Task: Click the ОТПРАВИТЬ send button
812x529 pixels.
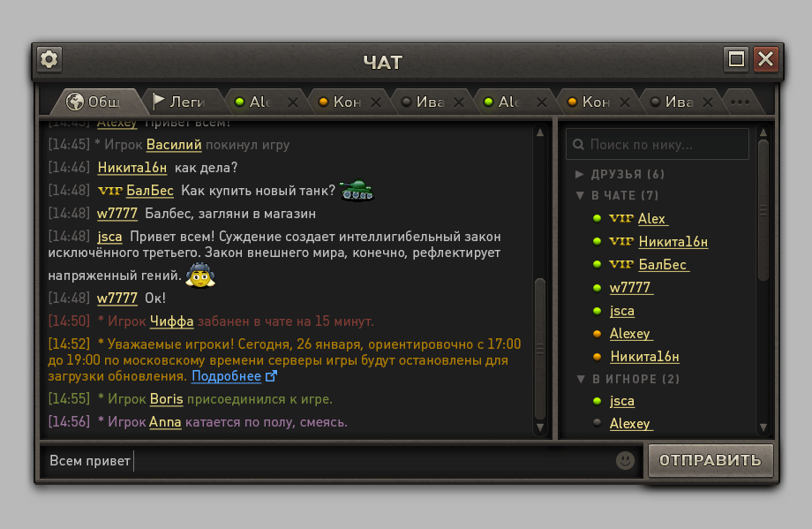Action: (x=710, y=460)
